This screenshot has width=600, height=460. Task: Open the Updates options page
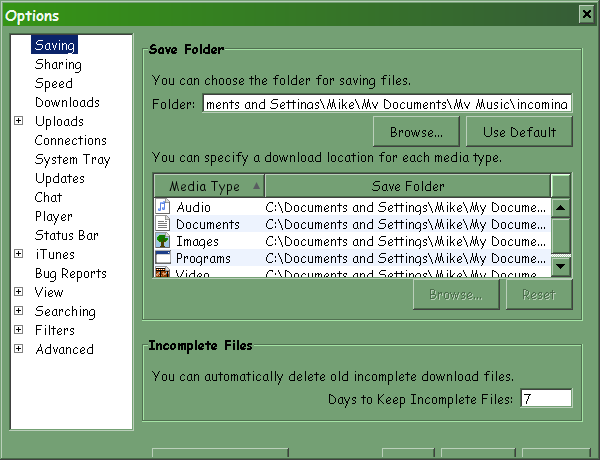click(x=60, y=178)
